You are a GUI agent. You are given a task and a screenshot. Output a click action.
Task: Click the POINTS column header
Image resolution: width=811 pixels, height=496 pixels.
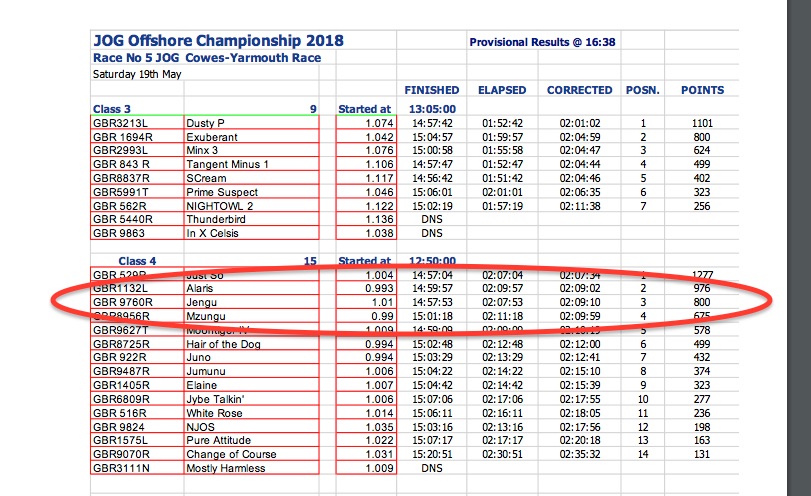point(702,90)
